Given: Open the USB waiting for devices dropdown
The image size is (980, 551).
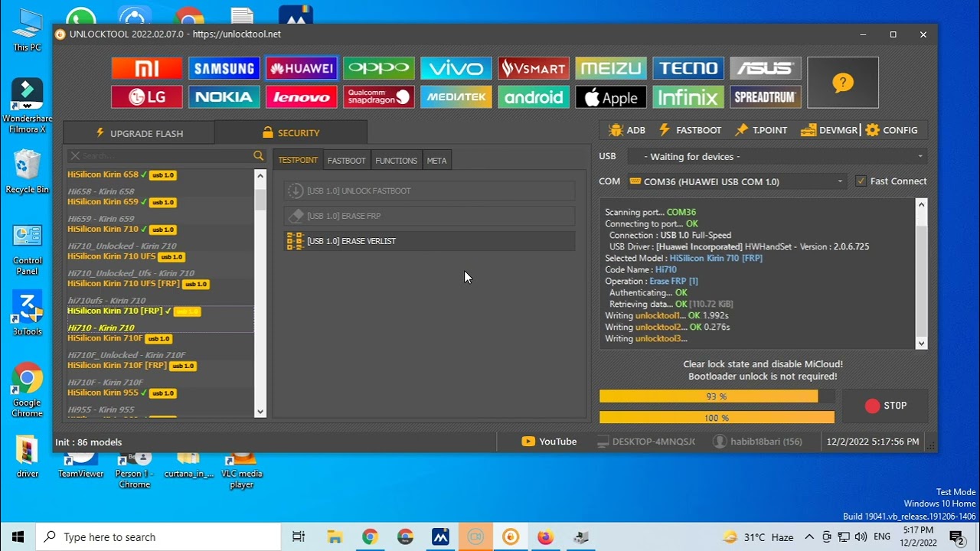Looking at the screenshot, I should (777, 156).
